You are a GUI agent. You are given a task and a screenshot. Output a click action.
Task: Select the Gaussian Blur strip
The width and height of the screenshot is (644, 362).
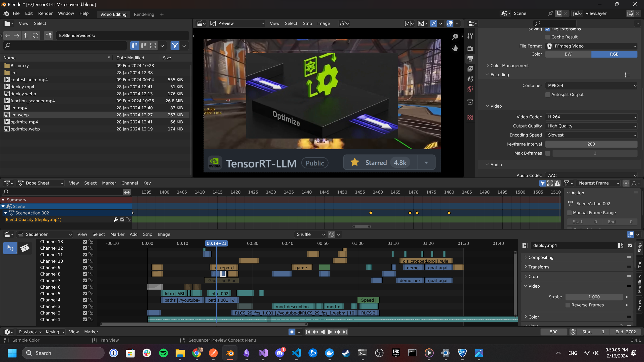click(222, 281)
